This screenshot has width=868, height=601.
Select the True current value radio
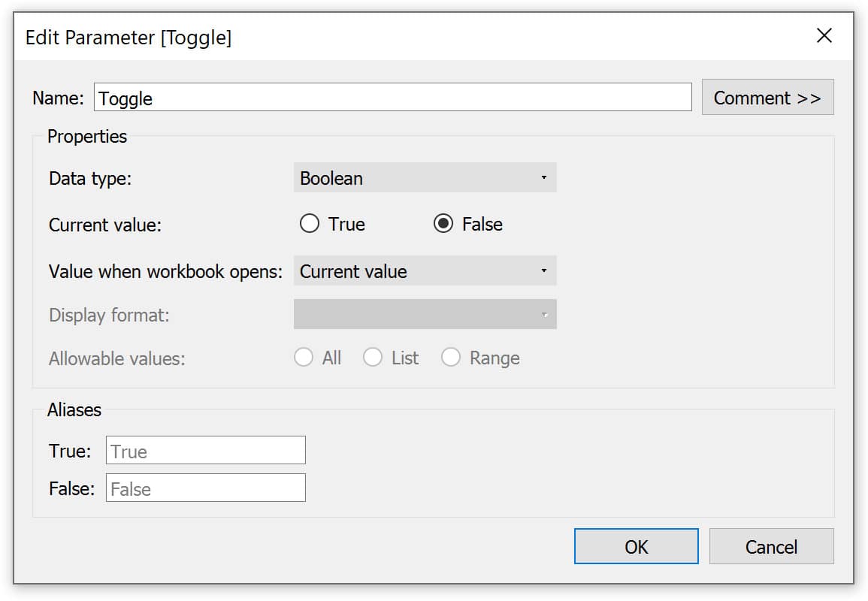click(310, 224)
